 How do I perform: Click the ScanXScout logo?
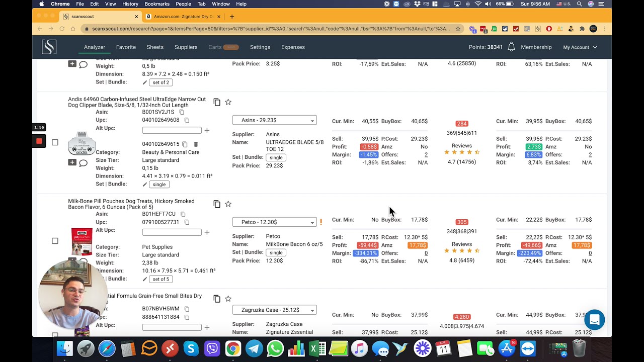[x=49, y=47]
